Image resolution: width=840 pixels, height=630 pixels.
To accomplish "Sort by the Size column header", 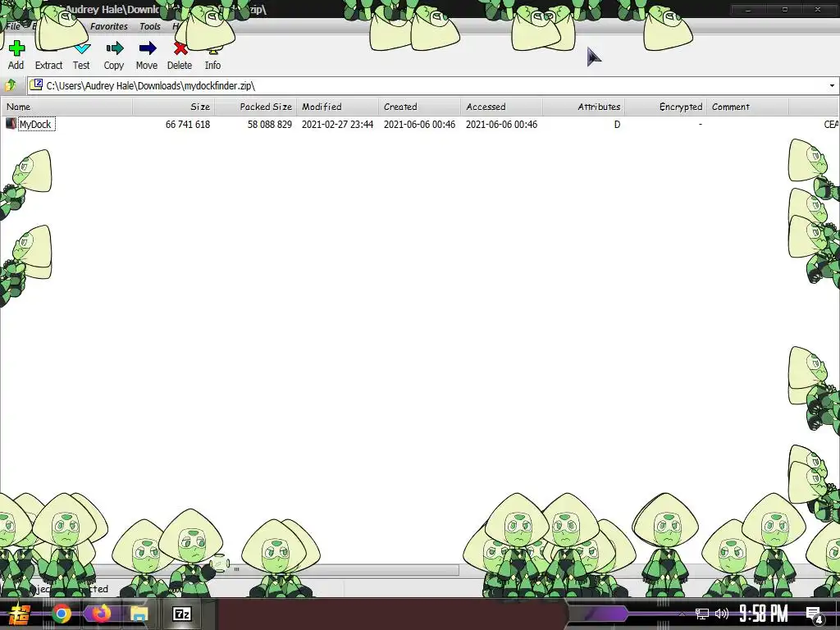I will (174, 107).
